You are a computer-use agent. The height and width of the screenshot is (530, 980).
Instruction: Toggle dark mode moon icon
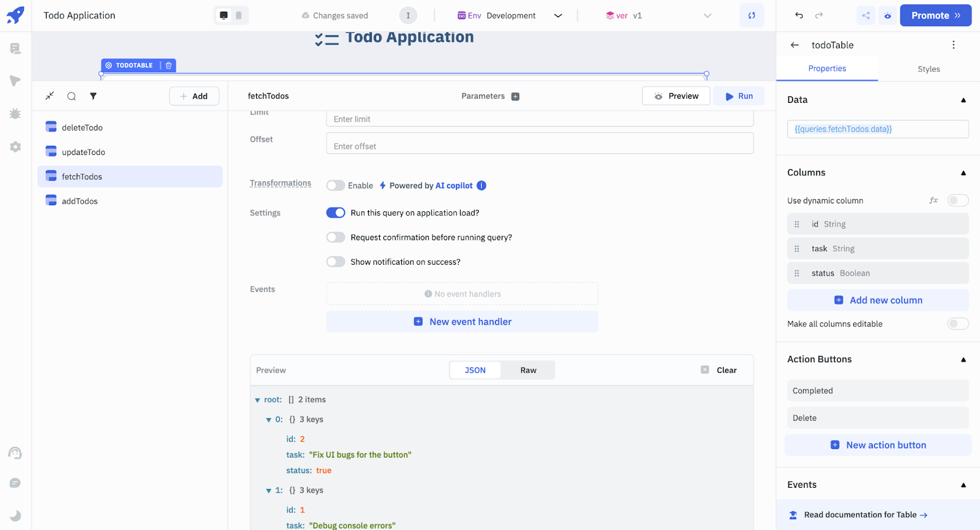[x=15, y=515]
